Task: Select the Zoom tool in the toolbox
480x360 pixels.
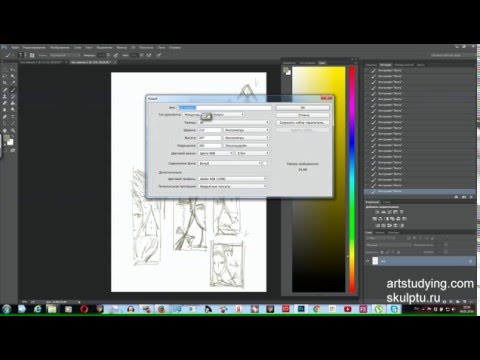Action: tap(13, 130)
